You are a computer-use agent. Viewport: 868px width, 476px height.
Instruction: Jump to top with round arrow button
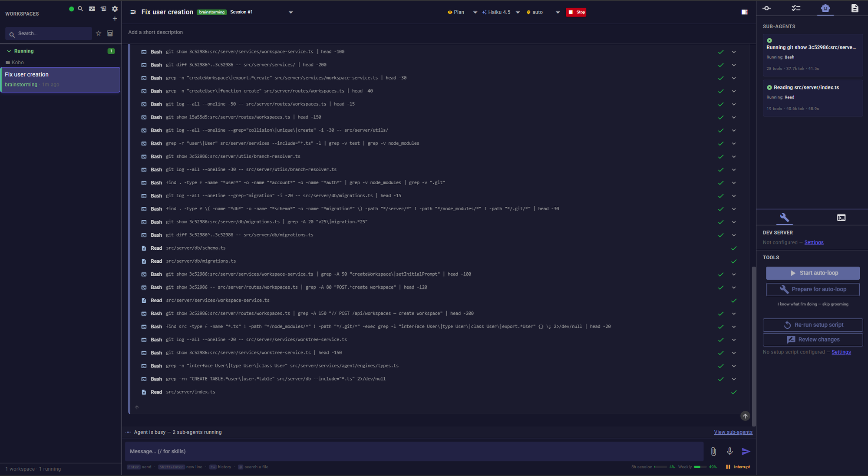745,416
